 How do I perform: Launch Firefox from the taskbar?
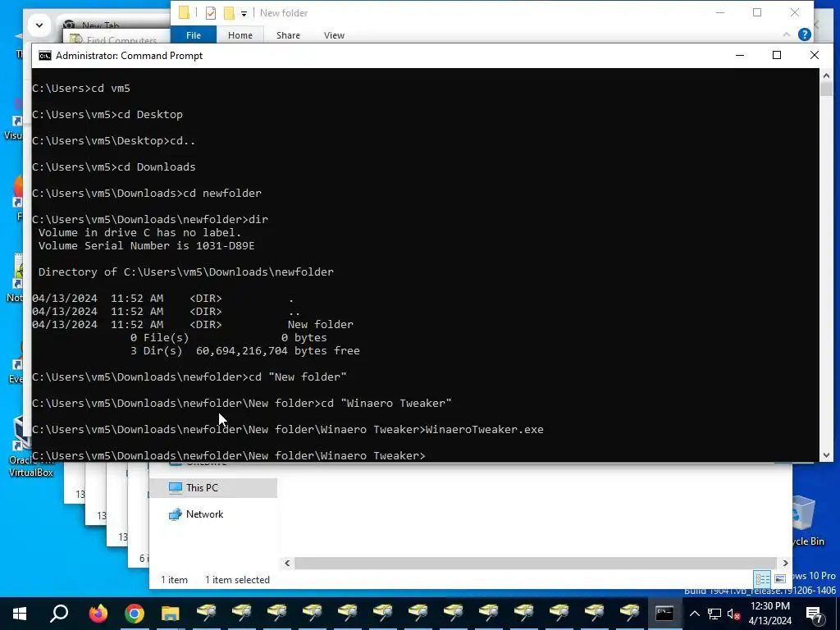(x=98, y=614)
